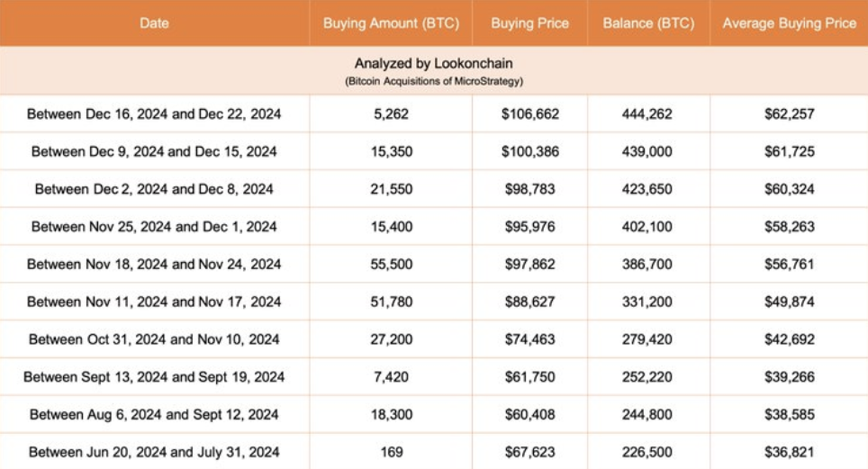Click the 439,000 balance cell
This screenshot has width=868, height=469.
click(x=647, y=152)
